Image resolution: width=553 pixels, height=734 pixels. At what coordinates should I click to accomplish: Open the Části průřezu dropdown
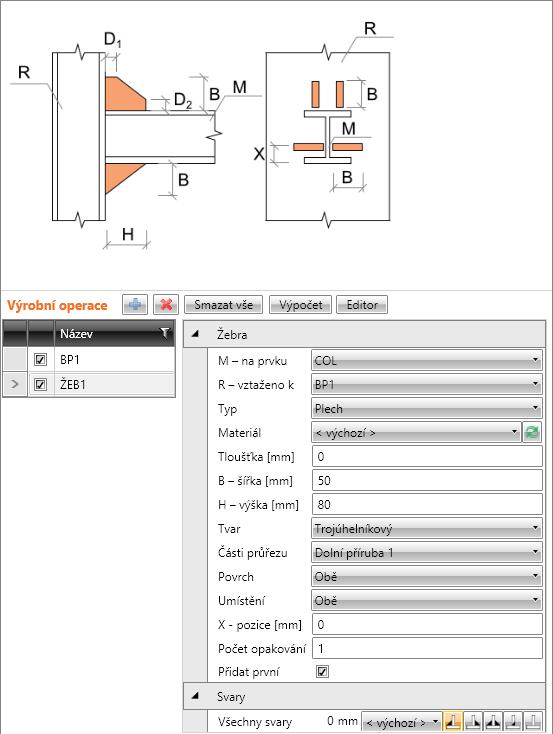point(427,553)
